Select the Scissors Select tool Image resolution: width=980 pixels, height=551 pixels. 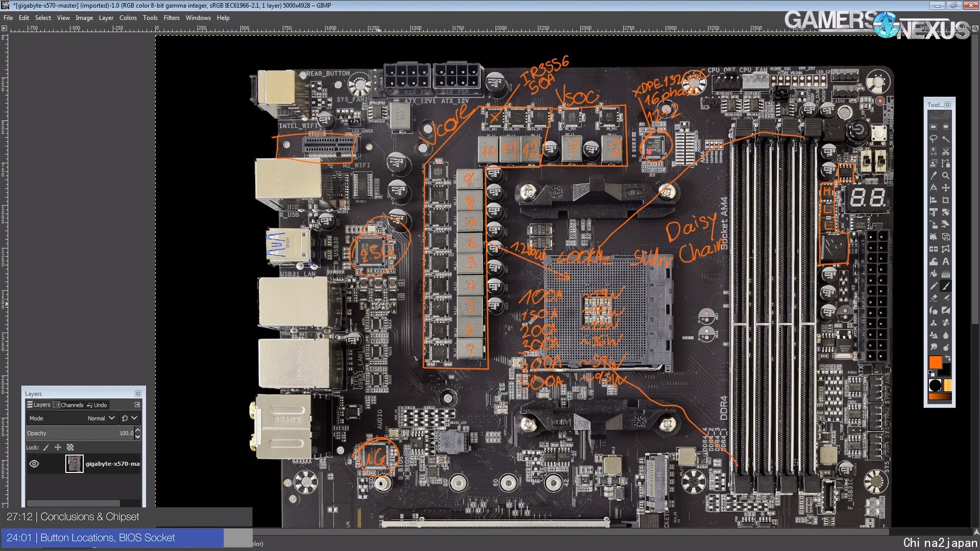(946, 151)
